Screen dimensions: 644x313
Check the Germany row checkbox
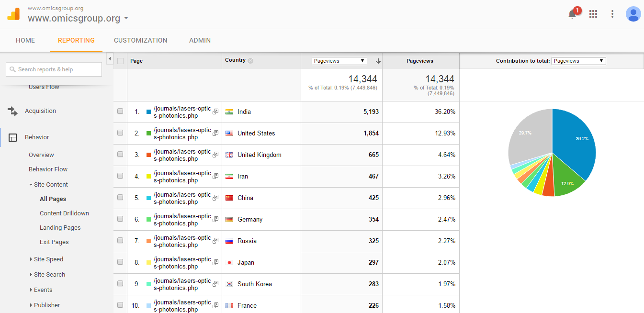coord(120,219)
